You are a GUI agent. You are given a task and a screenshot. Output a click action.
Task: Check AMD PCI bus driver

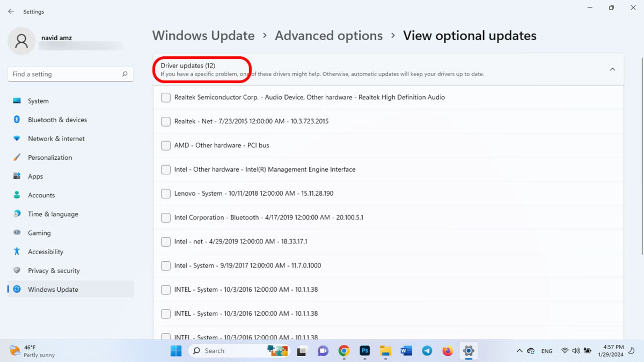click(166, 145)
